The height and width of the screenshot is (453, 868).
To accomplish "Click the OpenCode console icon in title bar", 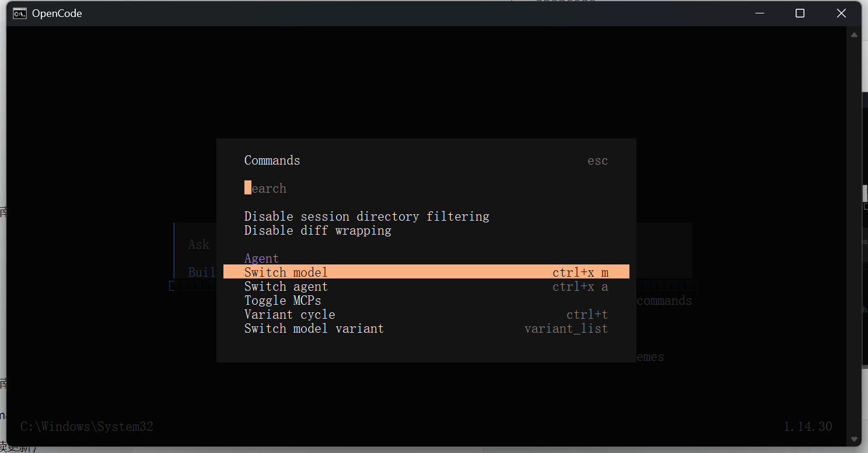I will [x=19, y=13].
